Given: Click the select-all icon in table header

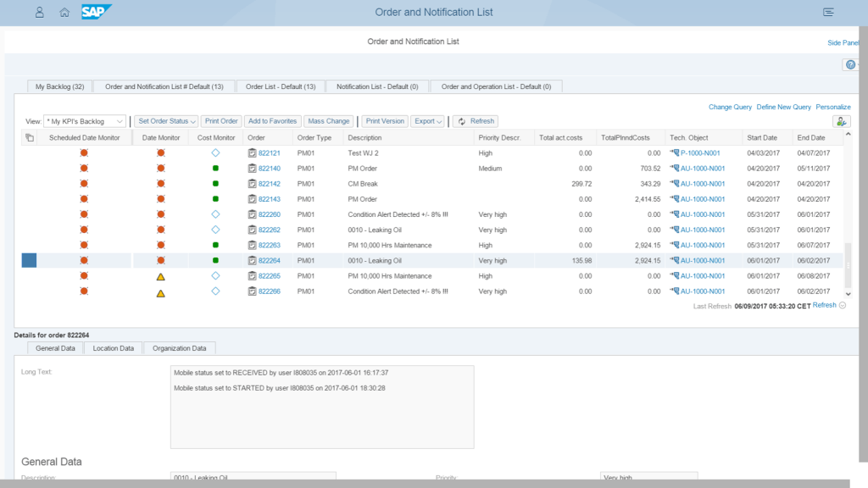Looking at the screenshot, I should [30, 138].
